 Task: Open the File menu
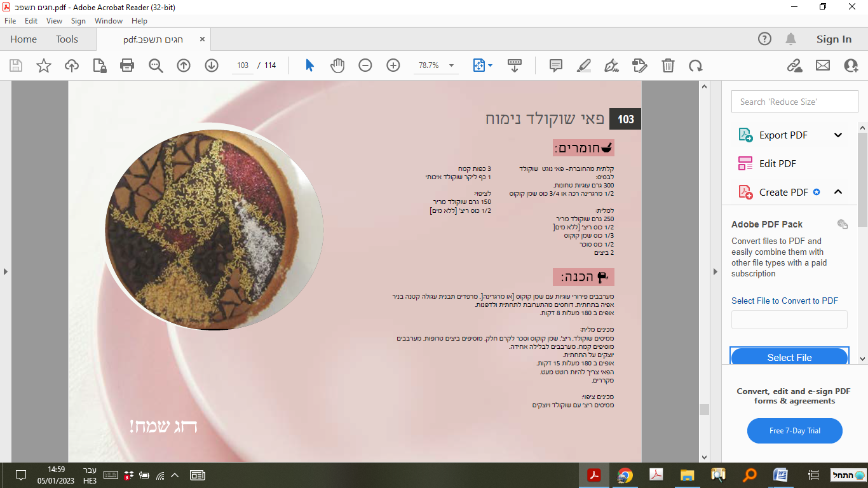click(x=10, y=21)
